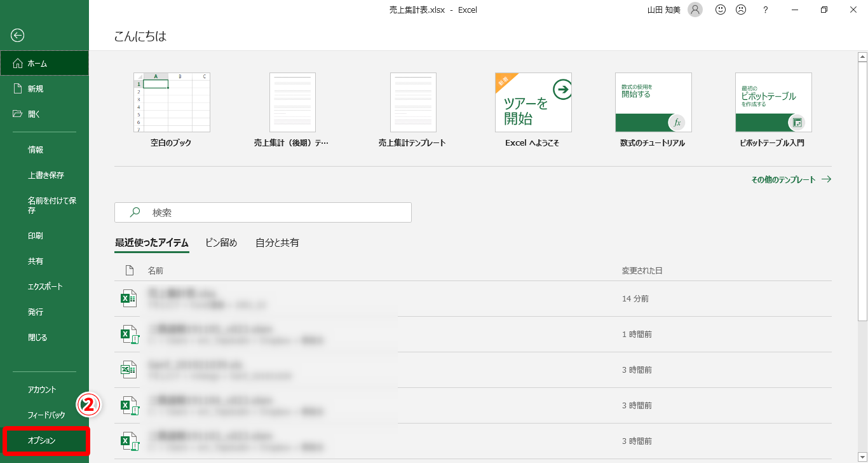Minimize the Excel window
The height and width of the screenshot is (463, 868).
coord(795,10)
